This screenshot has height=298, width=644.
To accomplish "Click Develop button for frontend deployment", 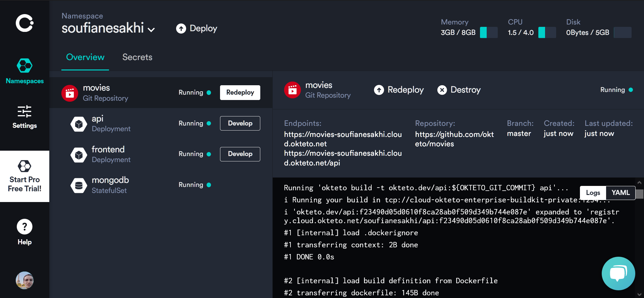I will 240,154.
